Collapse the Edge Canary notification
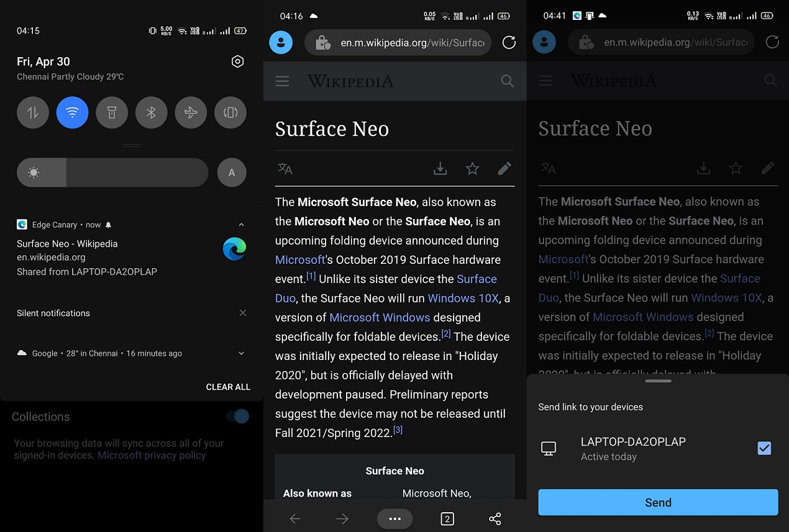 point(242,224)
